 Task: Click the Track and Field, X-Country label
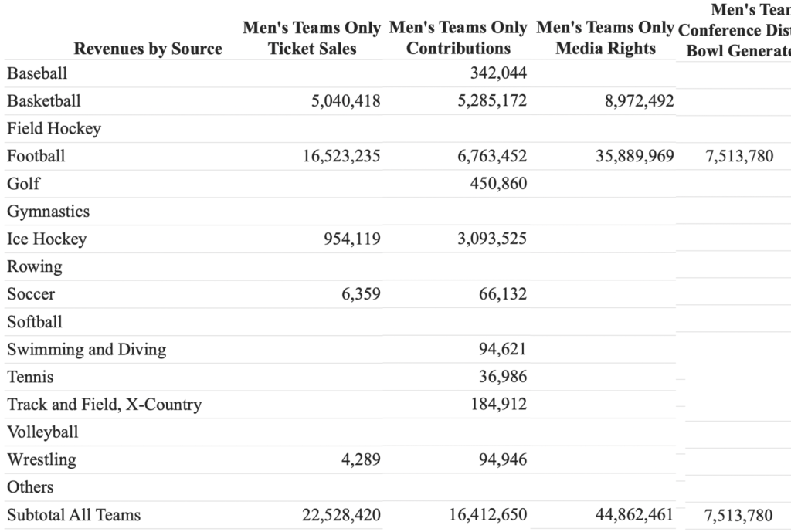[104, 405]
